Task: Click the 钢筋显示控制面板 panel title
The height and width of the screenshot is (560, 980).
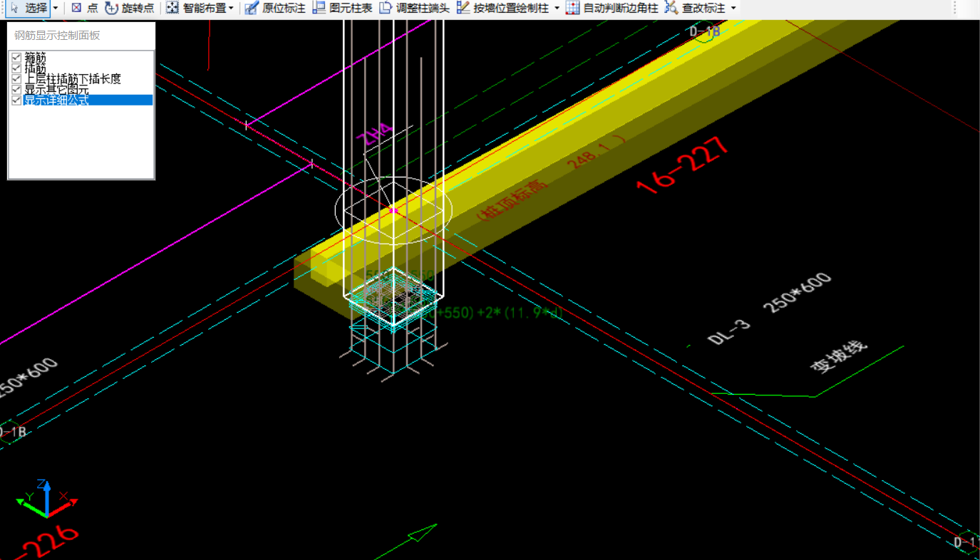Action: (57, 35)
